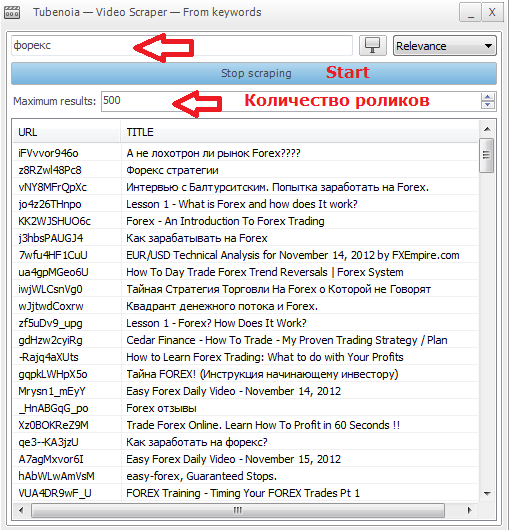Select URL cell qe3--KA3jzU
Viewport: 509px width, 530px height.
pyautogui.click(x=48, y=442)
